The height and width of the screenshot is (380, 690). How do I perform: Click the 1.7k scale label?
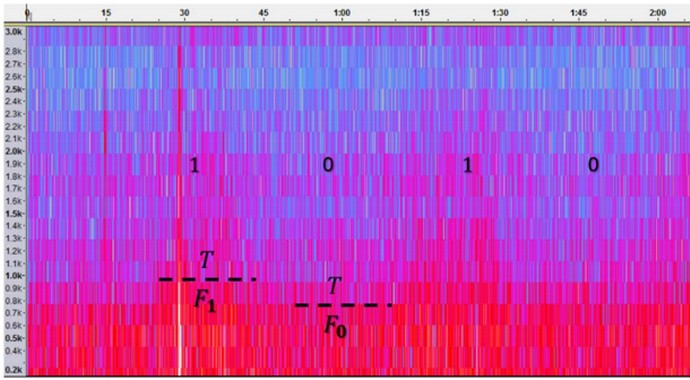[13, 188]
